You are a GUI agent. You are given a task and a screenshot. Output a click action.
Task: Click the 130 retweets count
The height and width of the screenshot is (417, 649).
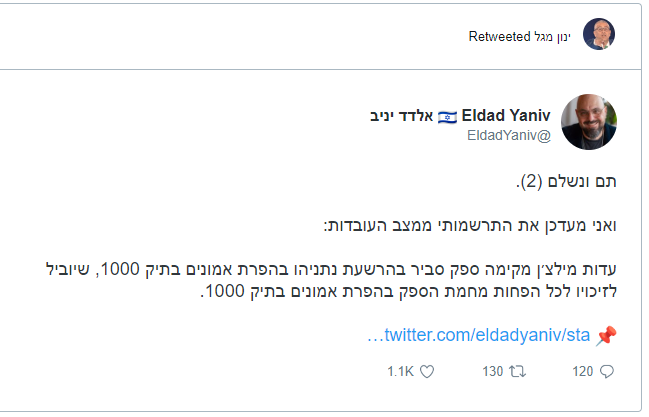(x=492, y=371)
